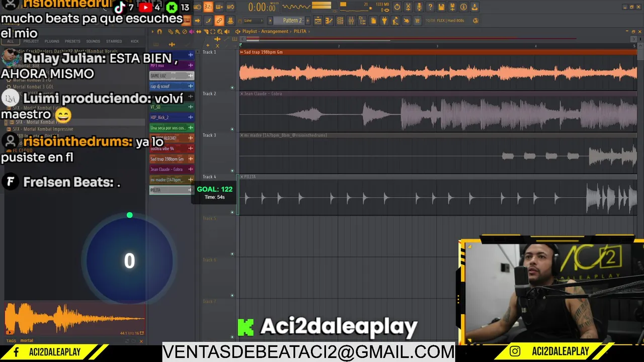
Task: Click the globe online news icon
Action: point(475,21)
